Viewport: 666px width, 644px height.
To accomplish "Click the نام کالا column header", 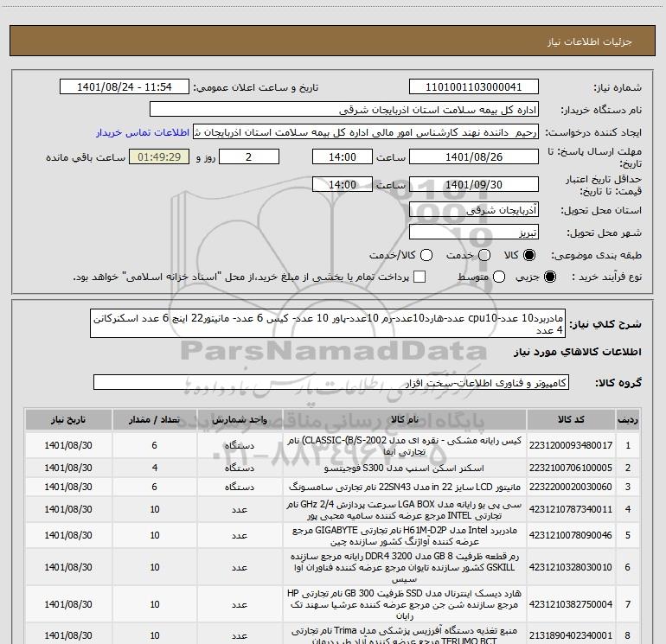I will point(405,420).
